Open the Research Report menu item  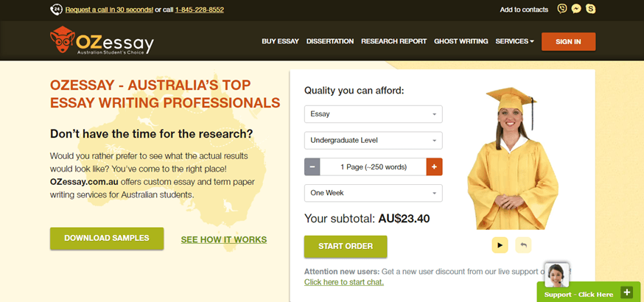(x=394, y=41)
